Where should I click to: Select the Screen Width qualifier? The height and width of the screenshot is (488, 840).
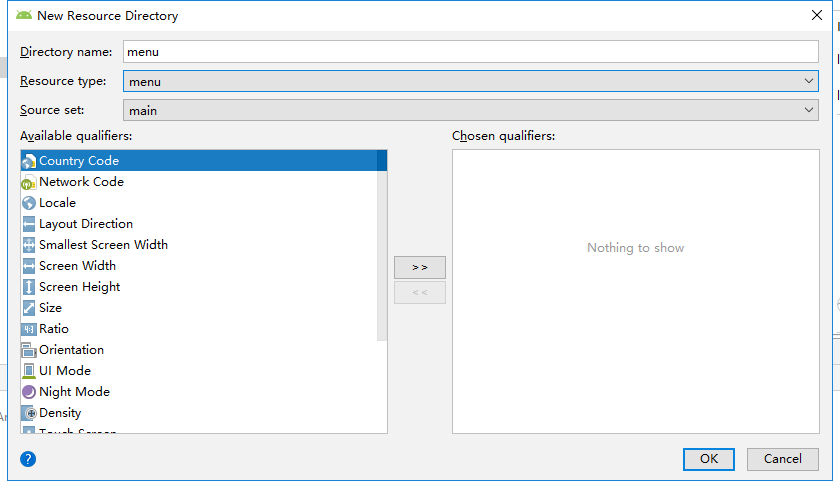199,266
